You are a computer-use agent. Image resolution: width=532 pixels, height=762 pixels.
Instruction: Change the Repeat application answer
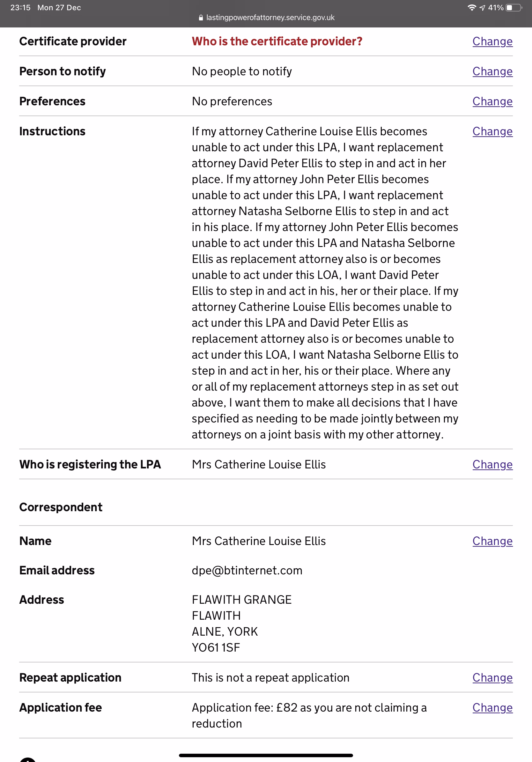click(492, 678)
